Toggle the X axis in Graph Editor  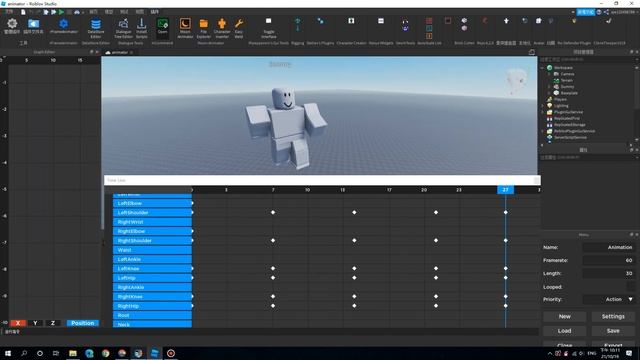click(18, 323)
